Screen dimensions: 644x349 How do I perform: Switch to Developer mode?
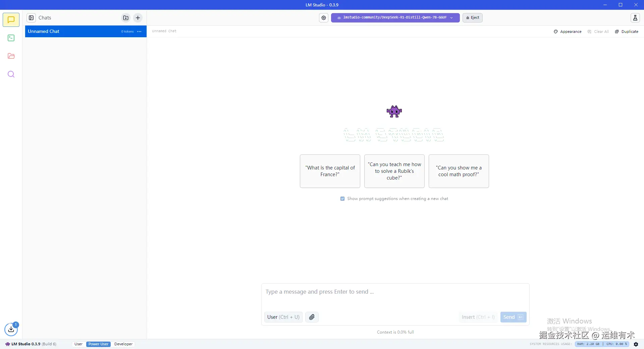click(123, 344)
